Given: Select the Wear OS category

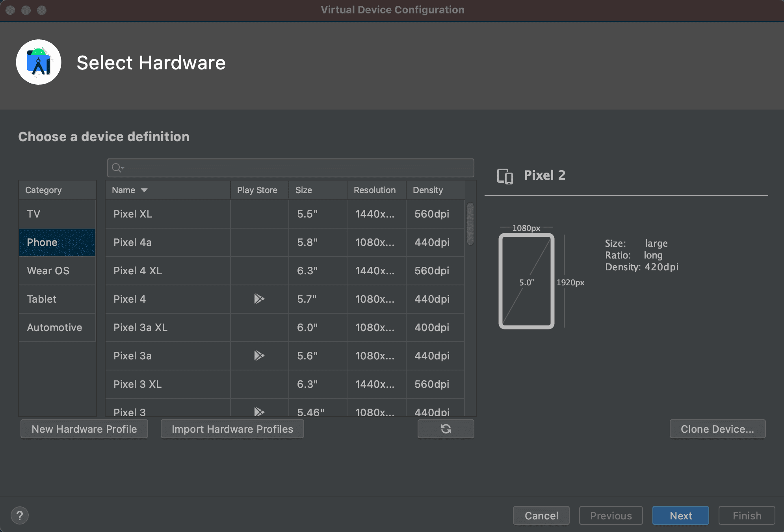Looking at the screenshot, I should pos(58,271).
